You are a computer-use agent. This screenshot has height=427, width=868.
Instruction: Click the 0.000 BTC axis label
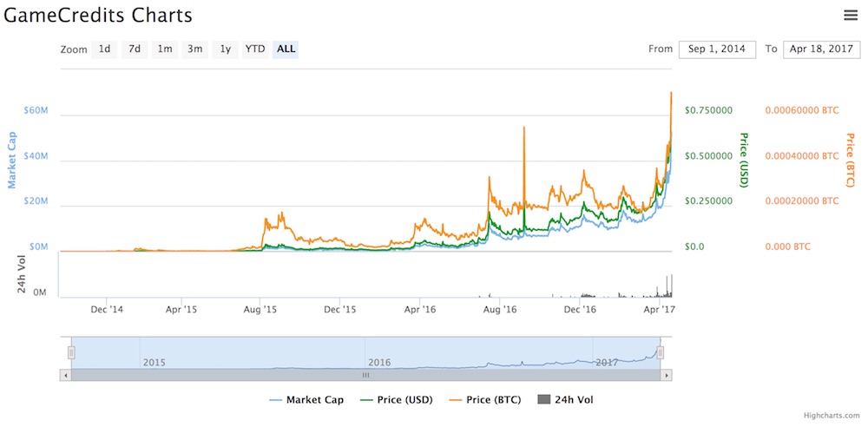tap(788, 246)
